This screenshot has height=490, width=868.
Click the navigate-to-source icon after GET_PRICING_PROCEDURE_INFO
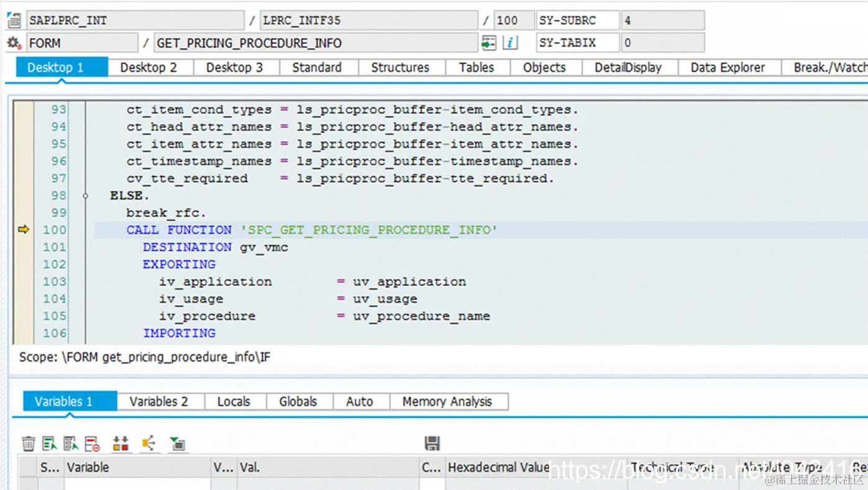coord(490,43)
